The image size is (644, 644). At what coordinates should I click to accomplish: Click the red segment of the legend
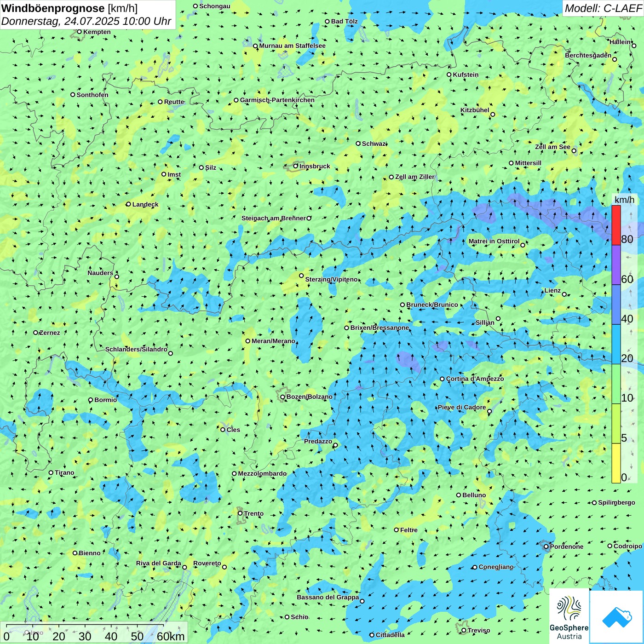616,225
